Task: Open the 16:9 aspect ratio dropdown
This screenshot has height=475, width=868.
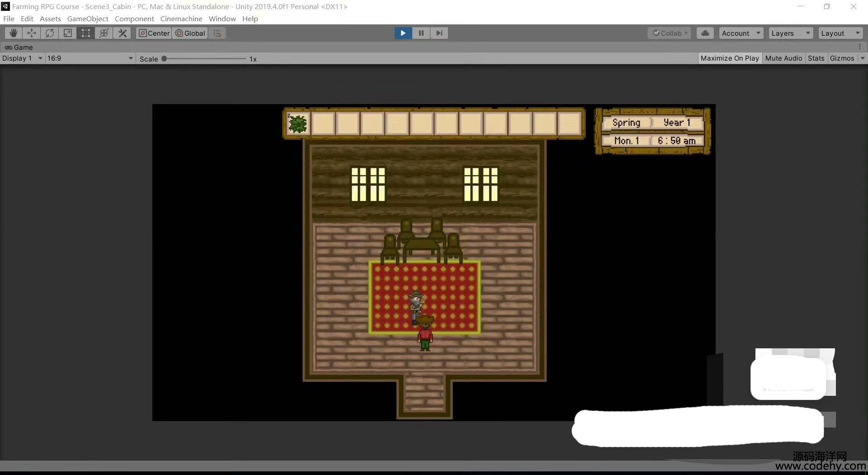Action: tap(90, 58)
